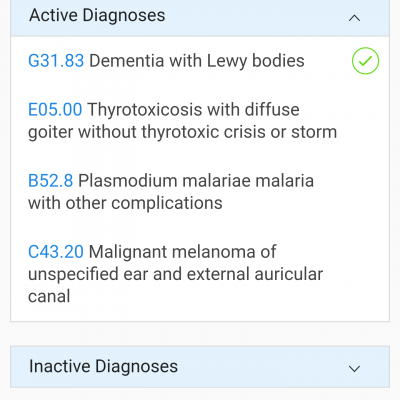The image size is (400, 400).
Task: Collapse the Active Diagnoses section chevron
Action: click(354, 18)
